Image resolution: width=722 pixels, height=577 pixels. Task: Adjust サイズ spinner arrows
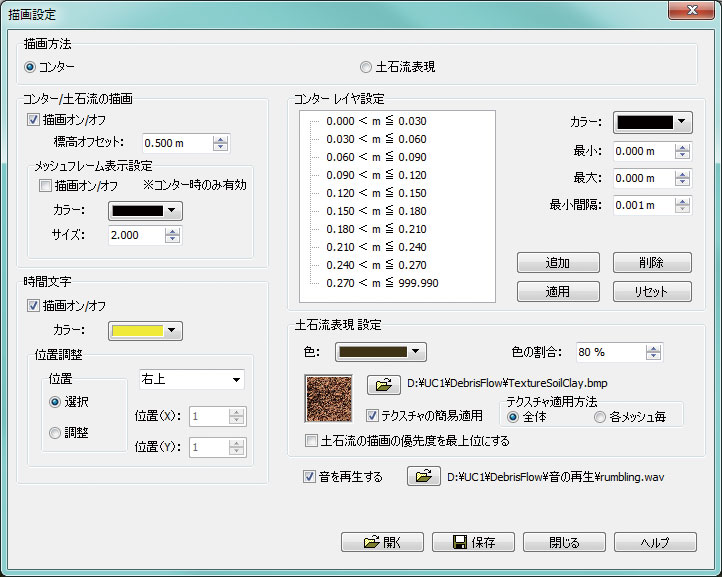(x=172, y=235)
